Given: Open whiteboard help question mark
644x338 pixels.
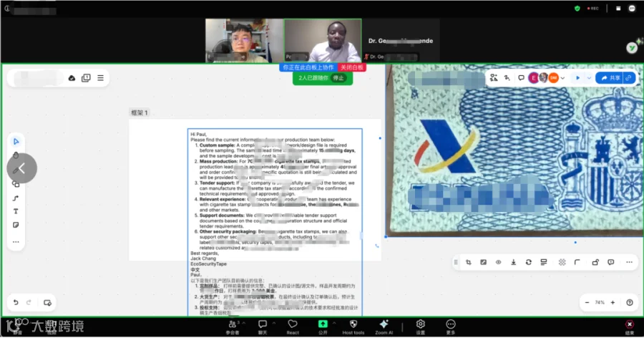Looking at the screenshot, I should tap(630, 303).
